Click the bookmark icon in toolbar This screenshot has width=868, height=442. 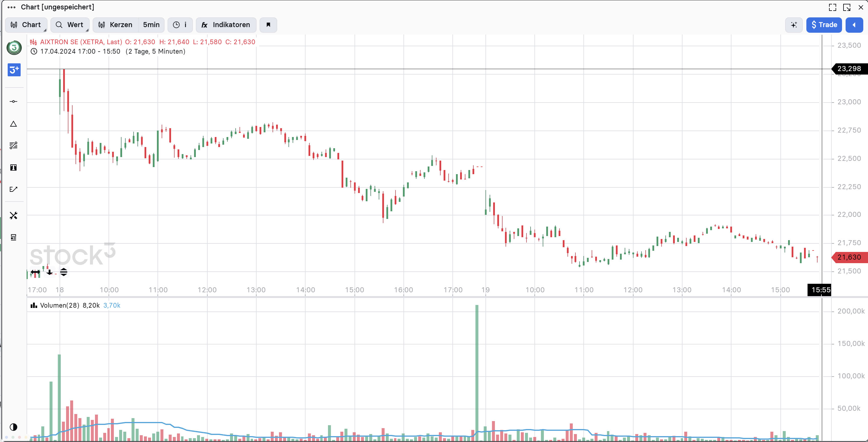click(x=268, y=25)
